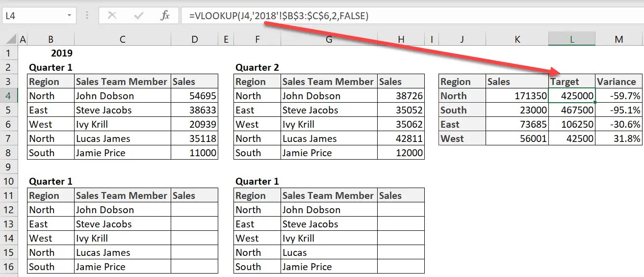Screen dimensions: 644x277
Task: Select the sales value 38633
Action: tap(195, 110)
